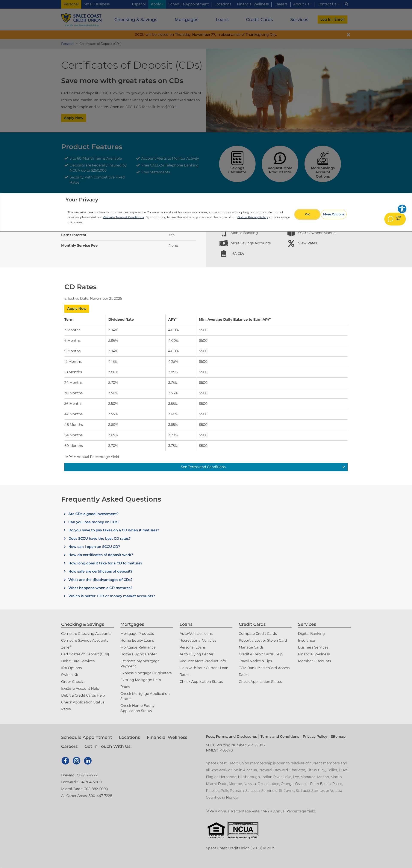Click Apply Now in the hero section

pyautogui.click(x=74, y=118)
